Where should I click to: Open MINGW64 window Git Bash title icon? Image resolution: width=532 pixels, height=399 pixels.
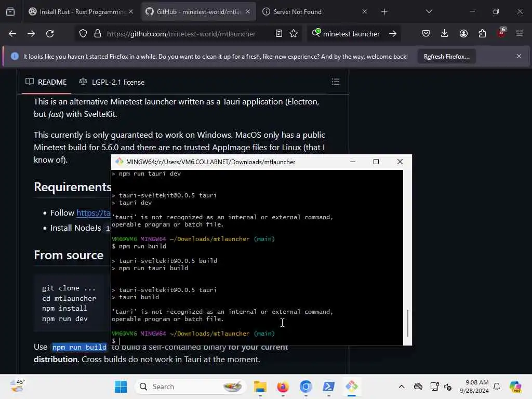(119, 162)
